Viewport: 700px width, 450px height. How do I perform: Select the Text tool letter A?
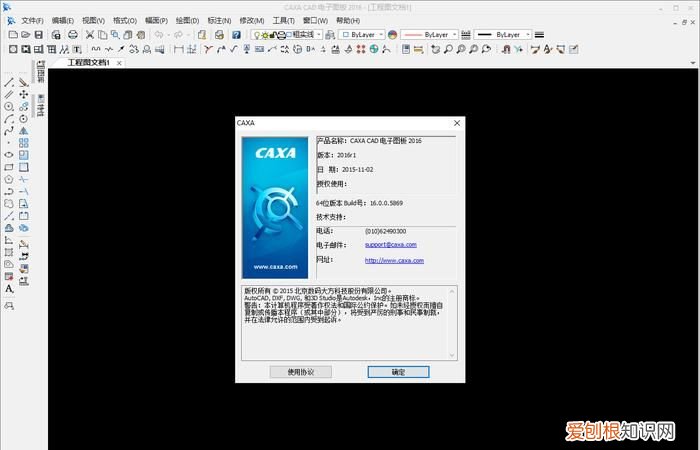[9, 289]
